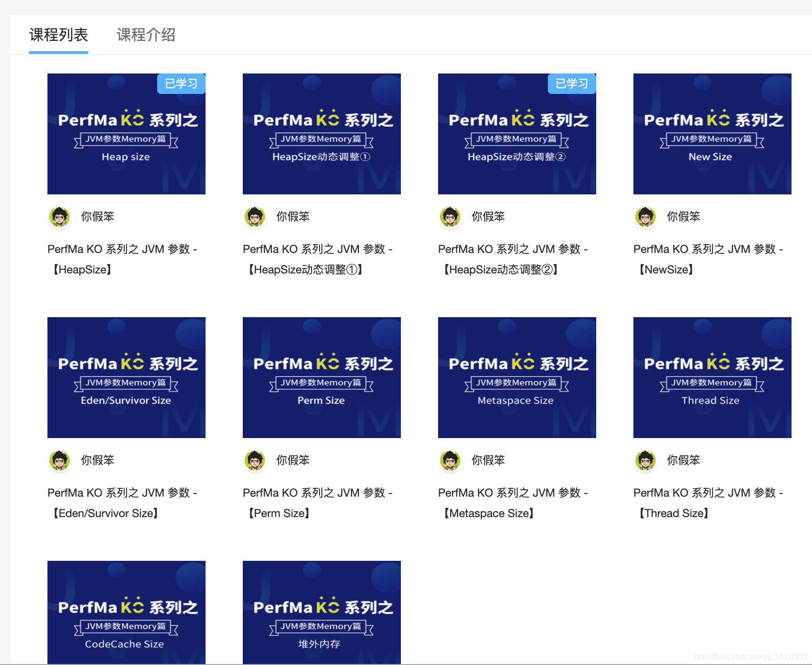Open avatar icon under Metaspace Size course
The width and height of the screenshot is (812, 665).
click(x=449, y=460)
